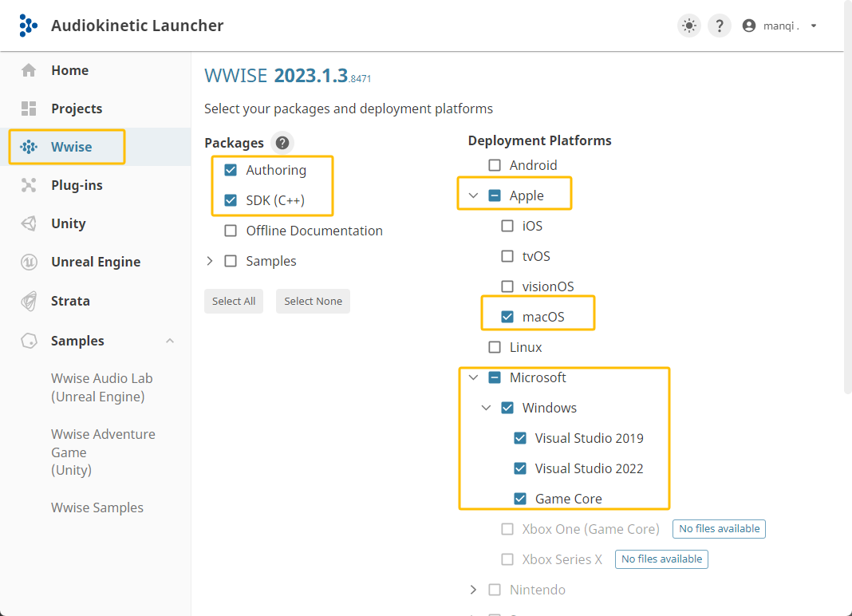The image size is (852, 616).
Task: Uncheck the Authoring package
Action: [231, 170]
